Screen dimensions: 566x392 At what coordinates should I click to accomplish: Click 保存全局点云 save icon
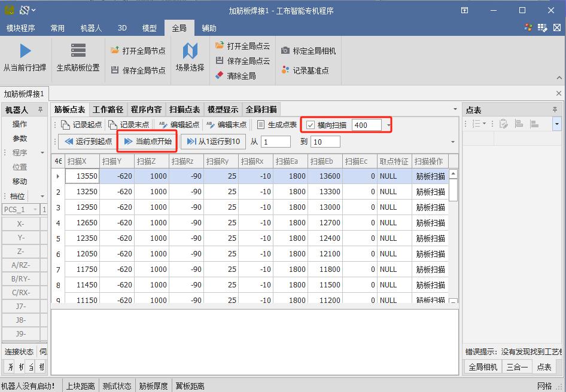coord(220,61)
